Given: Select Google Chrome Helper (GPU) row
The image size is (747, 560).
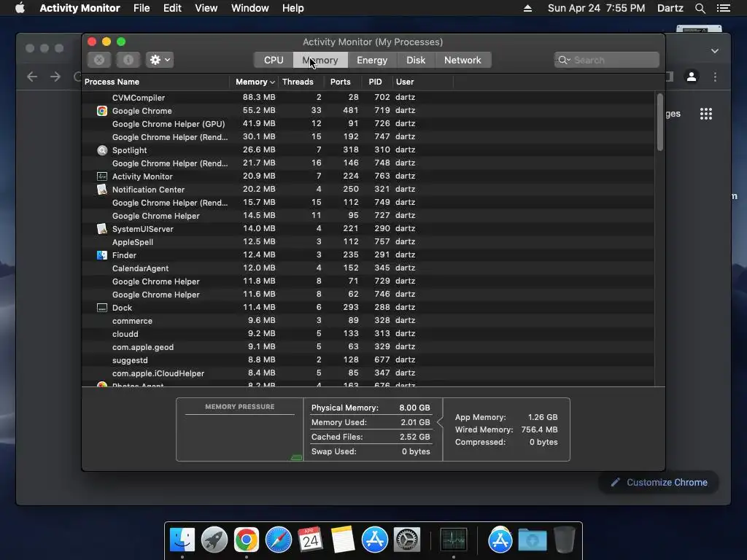Looking at the screenshot, I should pyautogui.click(x=368, y=124).
